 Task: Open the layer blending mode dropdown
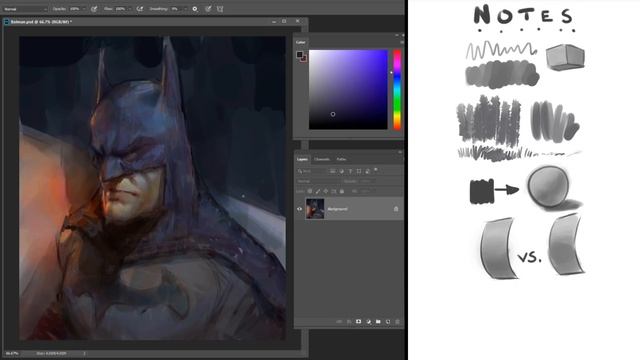318,181
